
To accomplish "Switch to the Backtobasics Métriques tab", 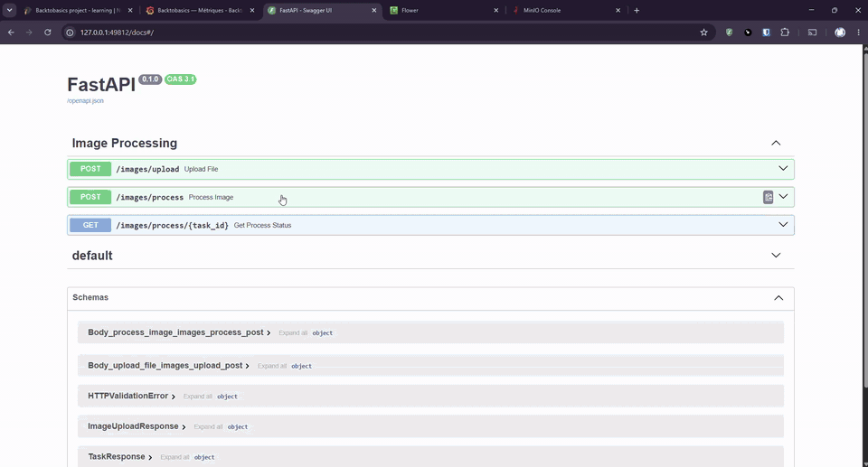I will 200,10.
